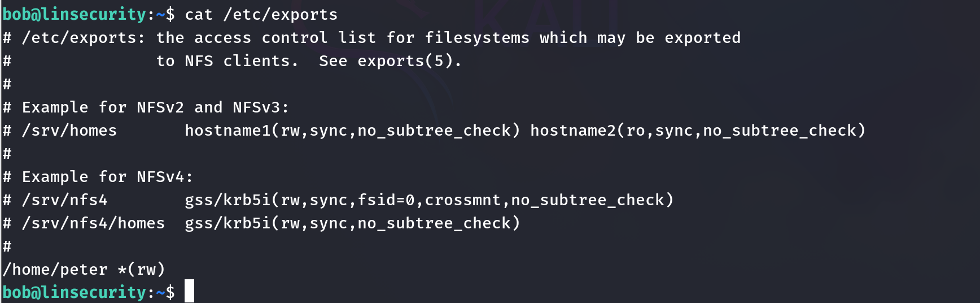Click the "exports(5)" man page reference

[x=405, y=61]
